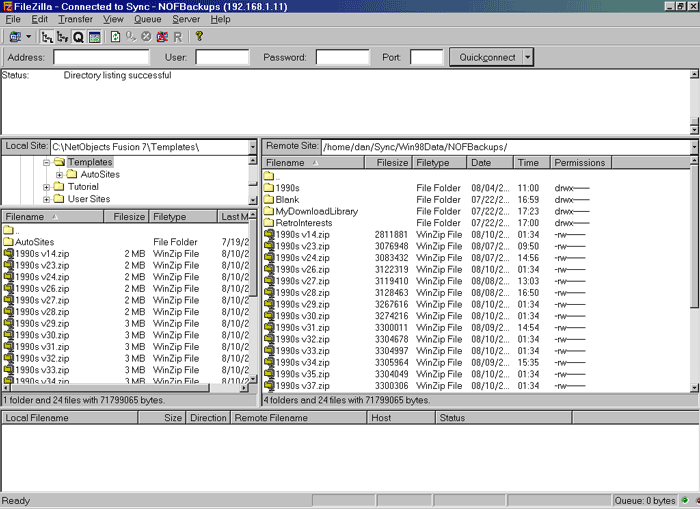Sort local list by Filesize column
Screen dimensions: 700x509
click(126, 217)
